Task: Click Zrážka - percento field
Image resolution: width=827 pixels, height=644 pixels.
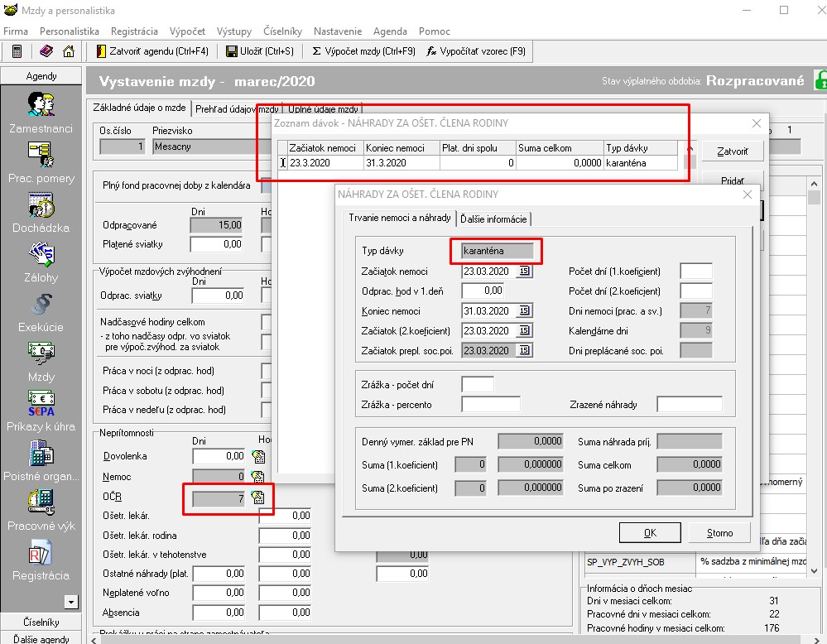Action: click(x=491, y=405)
